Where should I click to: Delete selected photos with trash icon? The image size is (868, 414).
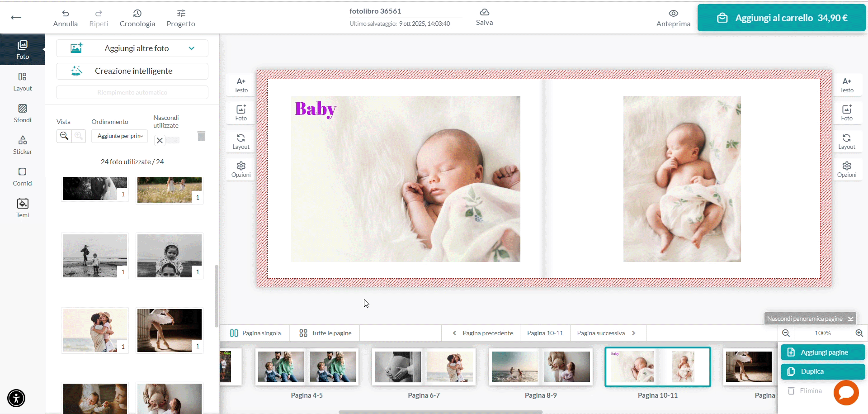(x=202, y=136)
